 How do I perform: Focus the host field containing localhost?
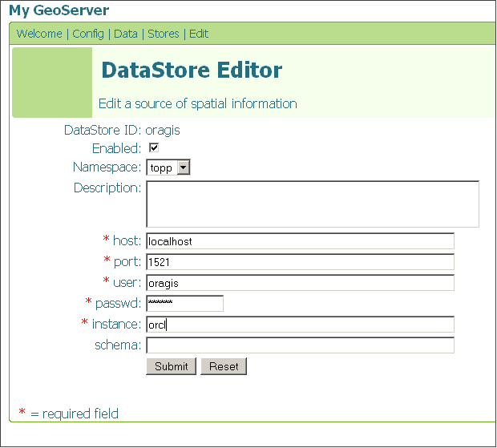tap(300, 241)
